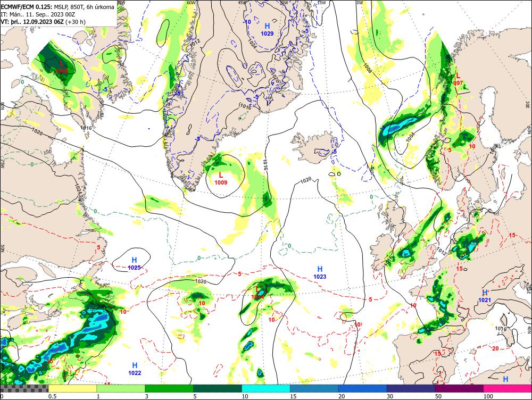532x400 pixels.
Task: Click the pink 100+ mm legend swatch
Action: pos(508,388)
